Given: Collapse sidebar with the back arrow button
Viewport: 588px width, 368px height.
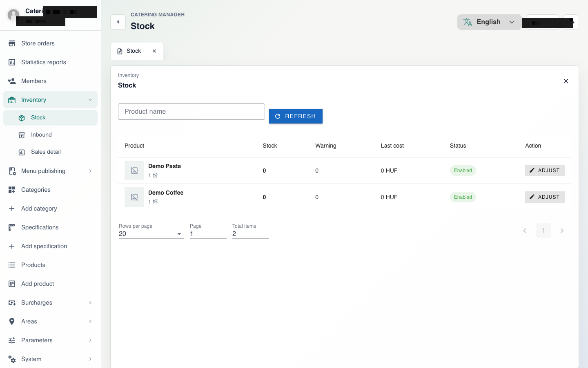Looking at the screenshot, I should point(118,22).
